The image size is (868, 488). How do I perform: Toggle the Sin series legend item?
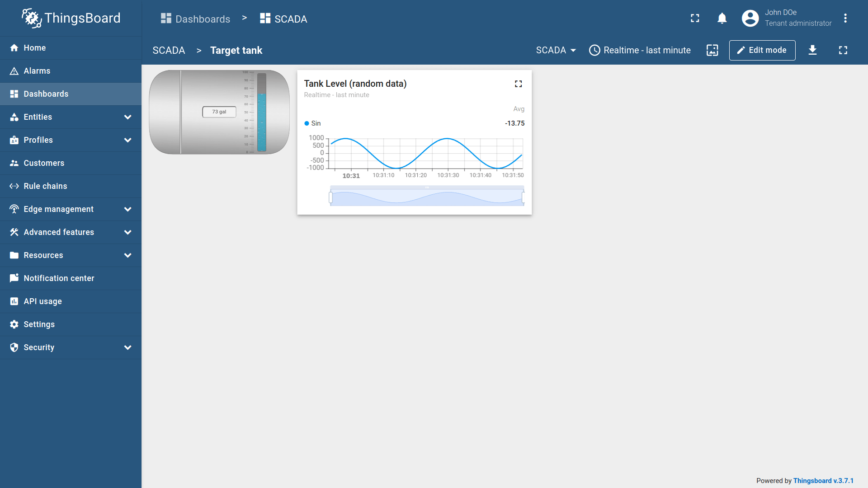pos(313,123)
